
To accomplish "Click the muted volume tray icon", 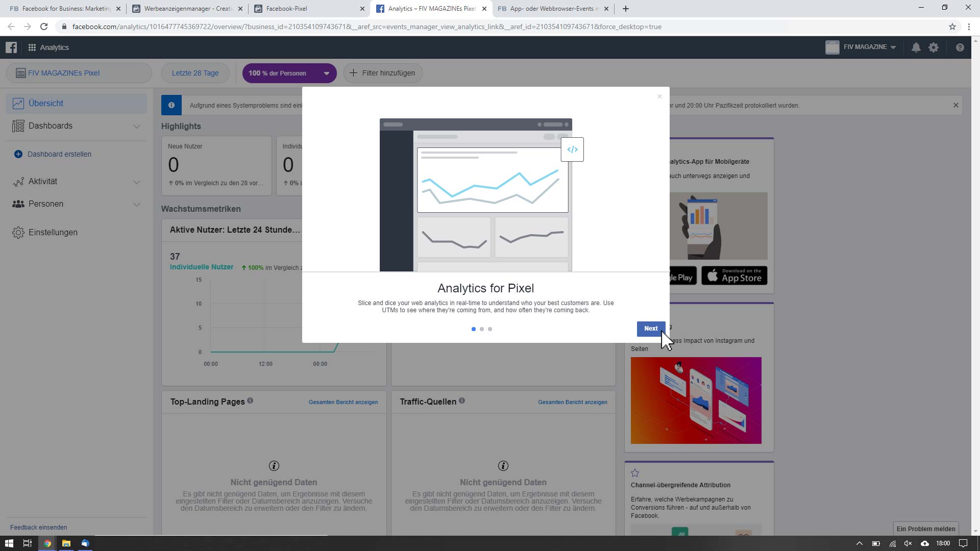I will (908, 543).
